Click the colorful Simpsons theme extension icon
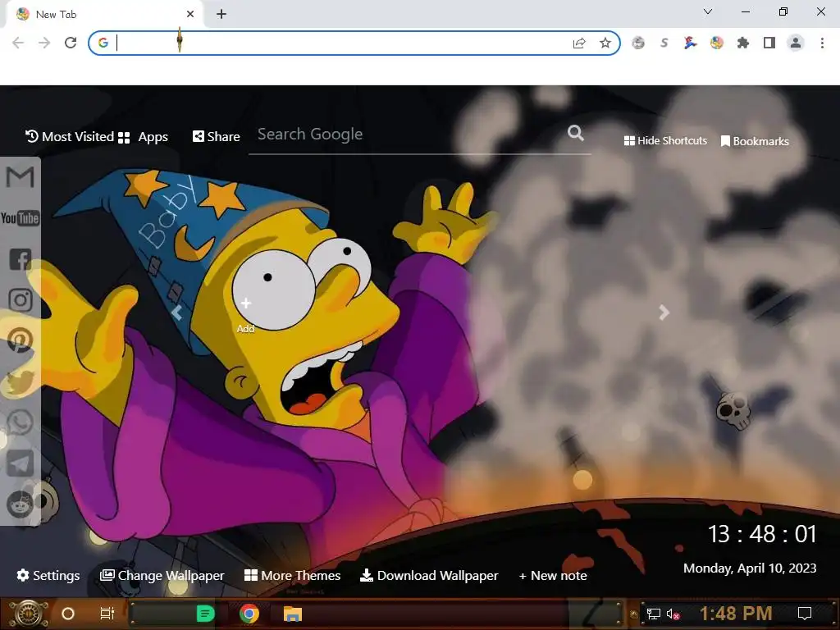Viewport: 840px width, 630px height. [x=717, y=43]
